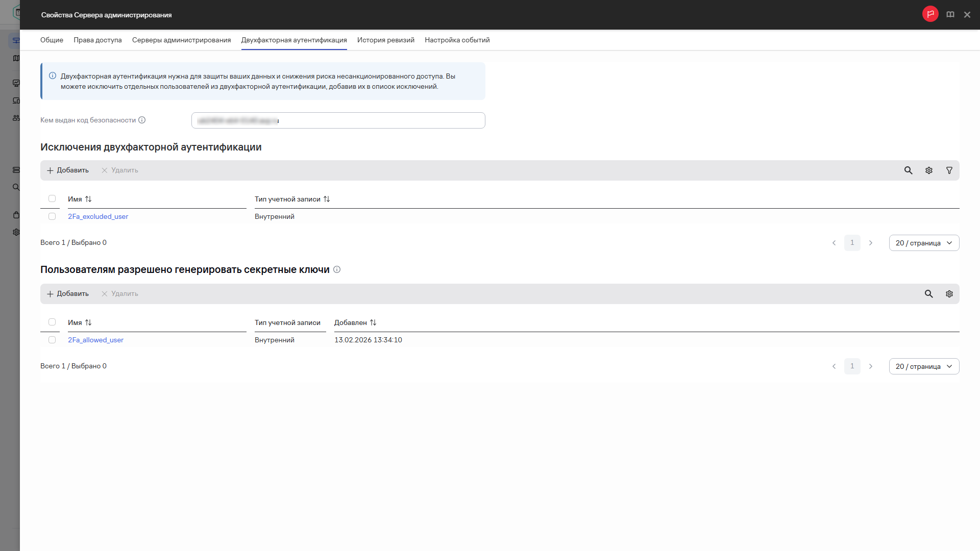Screen dimensions: 980x551
Task: Open the help book icon in header
Action: pos(950,15)
